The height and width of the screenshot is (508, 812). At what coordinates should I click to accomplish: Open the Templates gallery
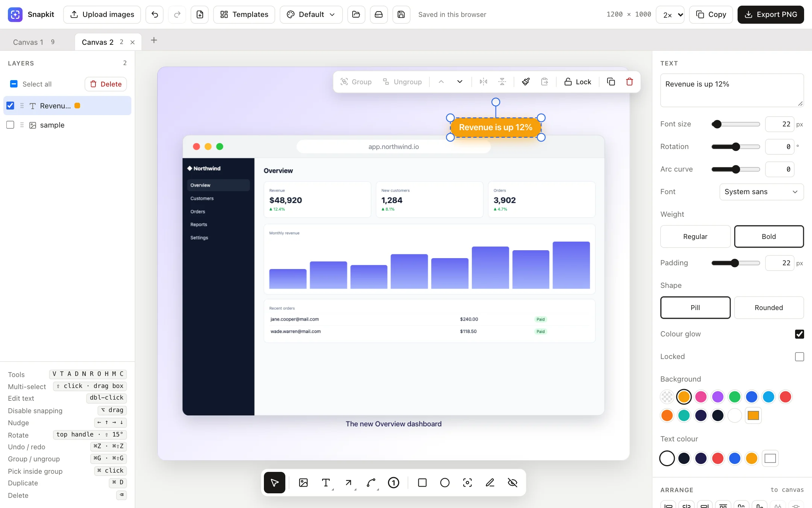pos(244,15)
